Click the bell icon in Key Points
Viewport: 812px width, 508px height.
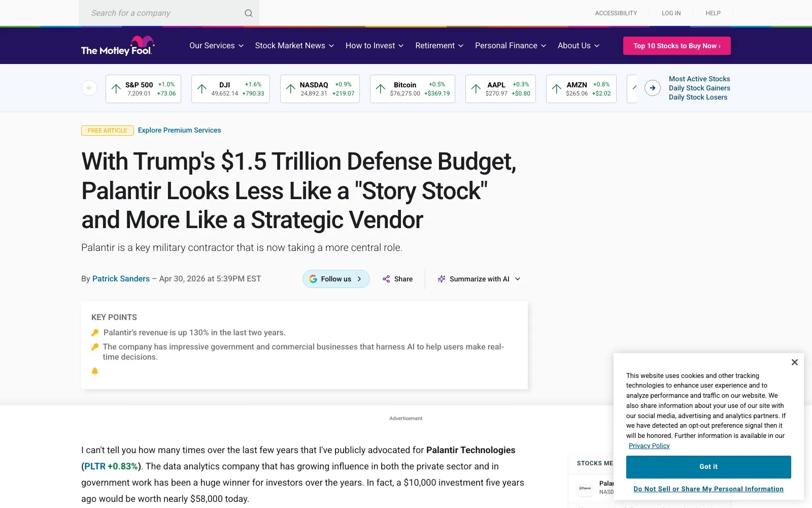95,371
